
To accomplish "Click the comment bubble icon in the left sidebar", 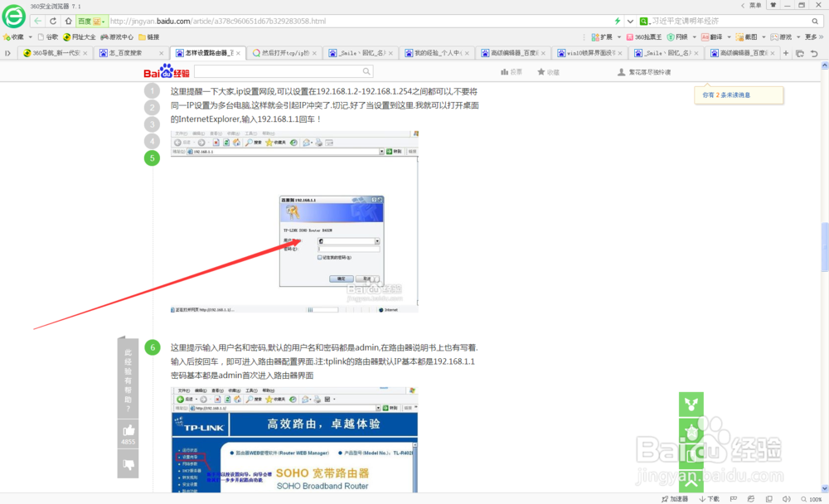I will (x=128, y=465).
